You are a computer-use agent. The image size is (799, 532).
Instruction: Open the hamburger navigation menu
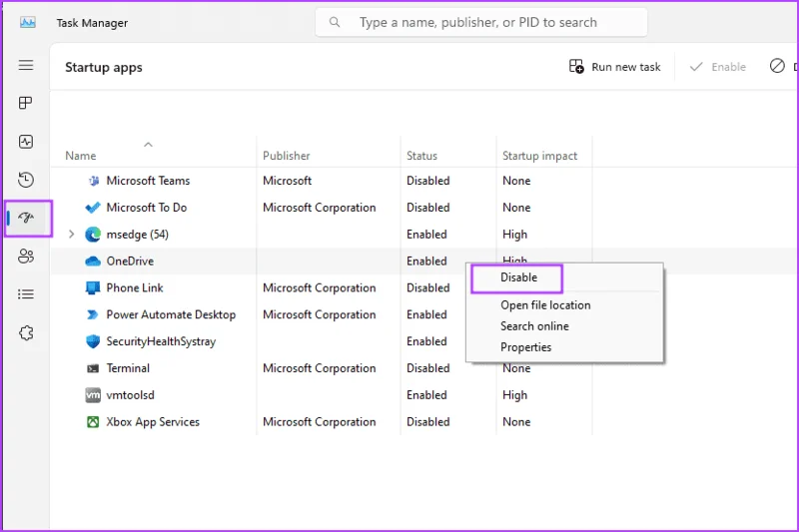[26, 65]
